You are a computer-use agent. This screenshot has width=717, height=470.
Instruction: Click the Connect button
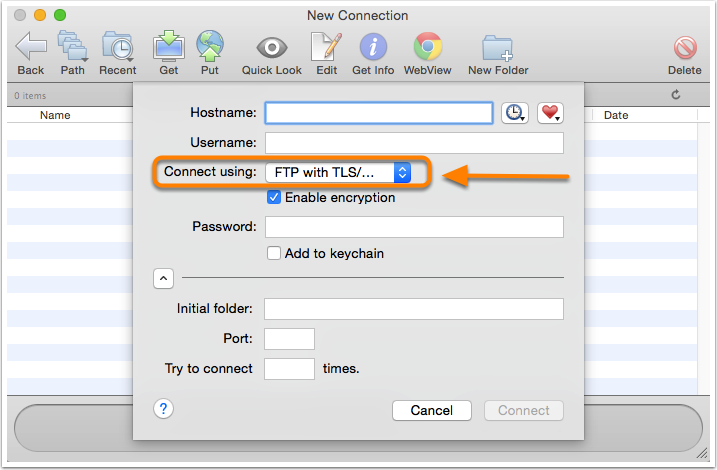point(524,411)
